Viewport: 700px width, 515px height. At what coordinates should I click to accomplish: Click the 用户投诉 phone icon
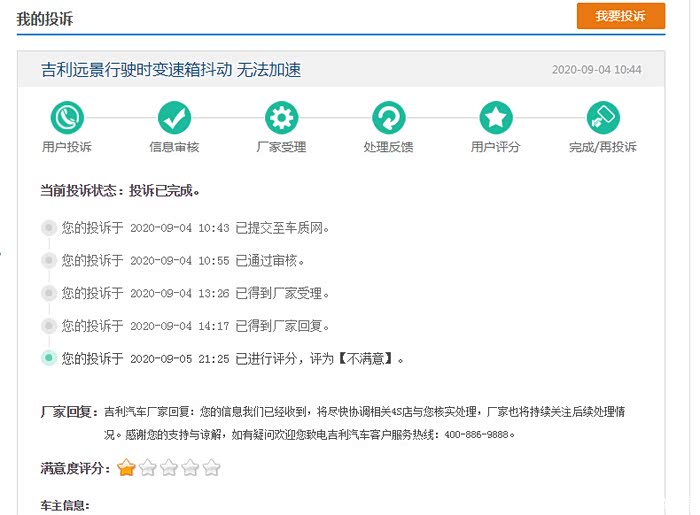click(67, 118)
